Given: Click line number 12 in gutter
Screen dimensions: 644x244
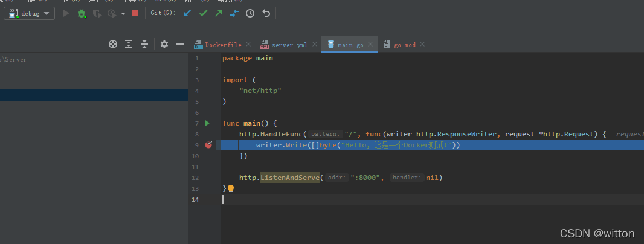Looking at the screenshot, I should pyautogui.click(x=195, y=178).
